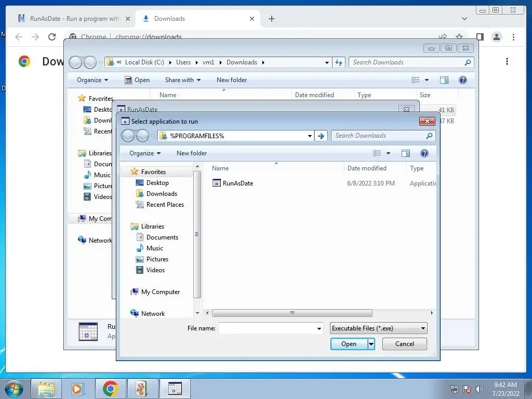Click the dialog's Forward navigation button
The height and width of the screenshot is (399, 532).
pos(142,136)
